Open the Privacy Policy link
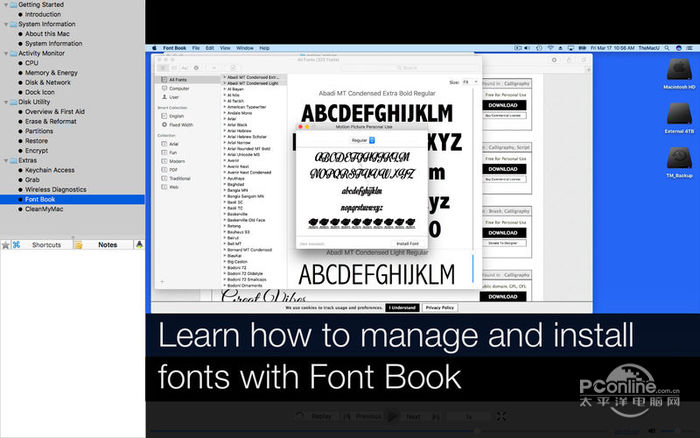Screen dimensions: 700x438 [x=440, y=308]
